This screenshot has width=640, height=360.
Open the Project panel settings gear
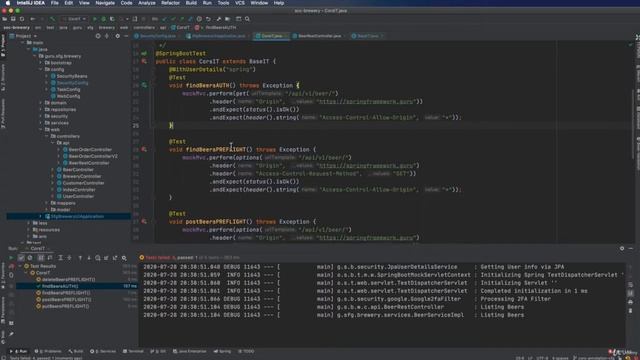click(118, 36)
